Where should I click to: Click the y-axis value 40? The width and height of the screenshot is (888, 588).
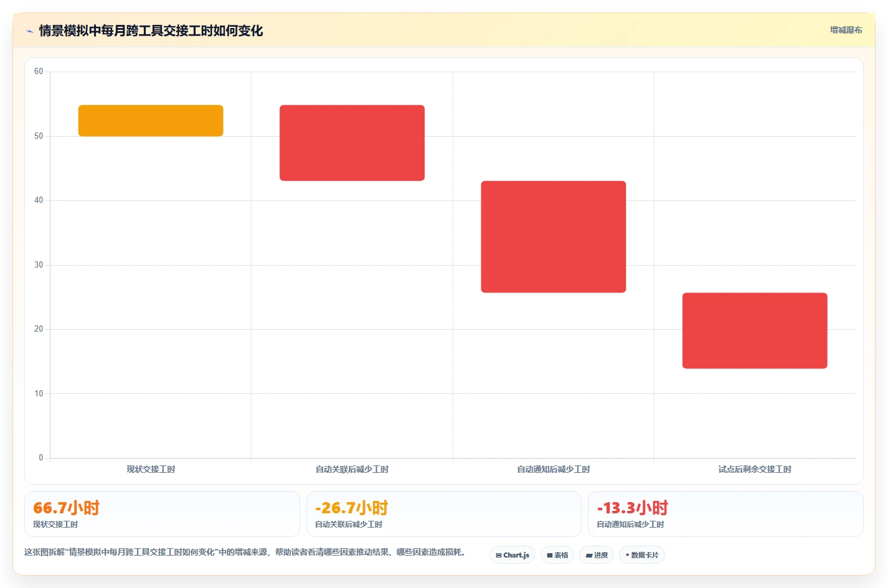[x=39, y=200]
